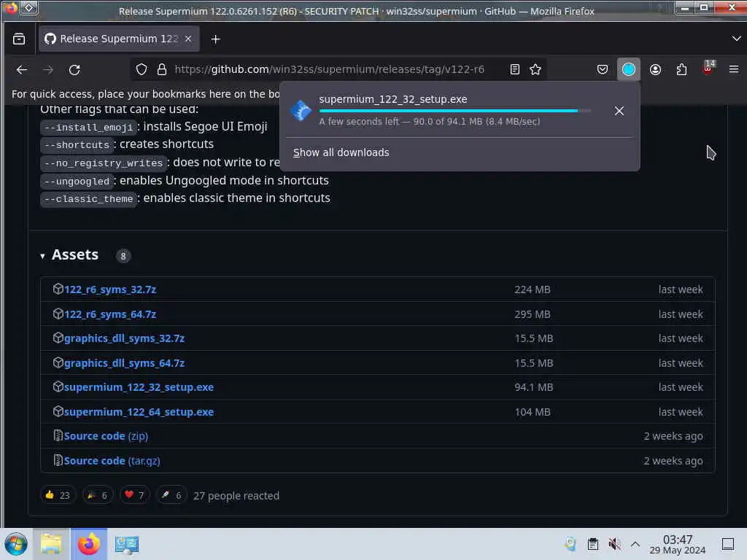The image size is (747, 560).
Task: Save page to Pocket
Action: click(x=602, y=69)
